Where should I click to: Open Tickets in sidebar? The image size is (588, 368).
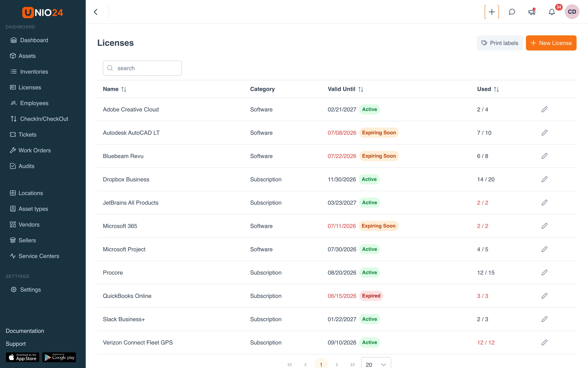click(x=23, y=135)
